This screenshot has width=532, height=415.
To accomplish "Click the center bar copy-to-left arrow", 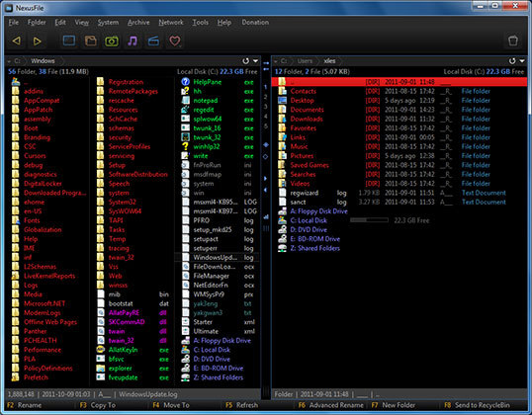I will (266, 190).
